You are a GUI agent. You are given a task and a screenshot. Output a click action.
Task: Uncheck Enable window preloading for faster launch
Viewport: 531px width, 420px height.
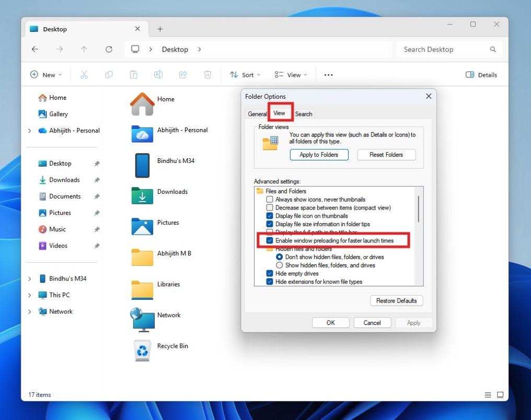[x=270, y=241]
